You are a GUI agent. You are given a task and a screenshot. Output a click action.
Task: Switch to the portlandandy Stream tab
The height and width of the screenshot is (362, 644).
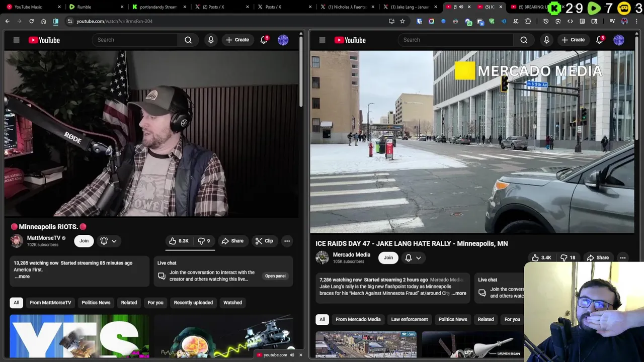pyautogui.click(x=158, y=7)
